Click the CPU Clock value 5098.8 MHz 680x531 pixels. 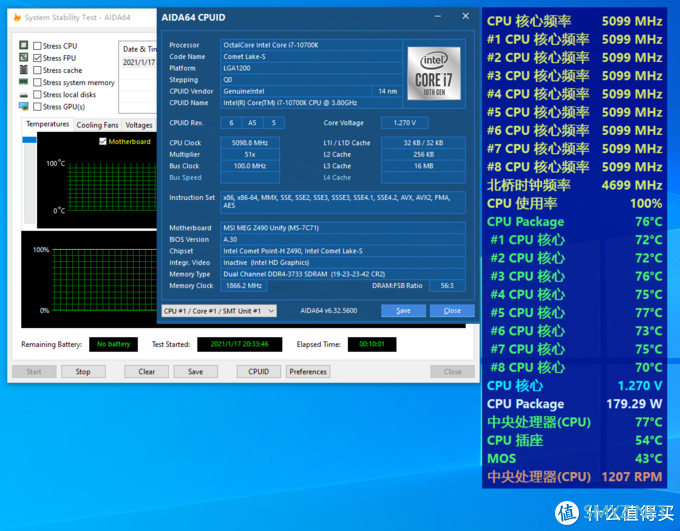click(x=250, y=143)
